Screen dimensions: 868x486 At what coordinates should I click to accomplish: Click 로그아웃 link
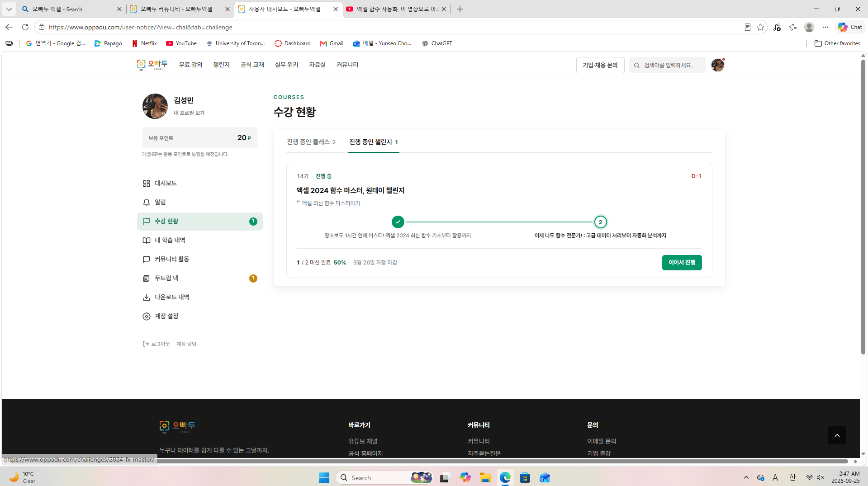156,344
